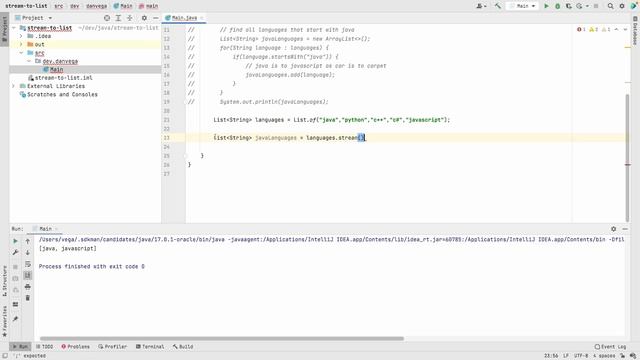Hide the Run tool window with minus
Screen dimensions: 640x360
pos(625,229)
